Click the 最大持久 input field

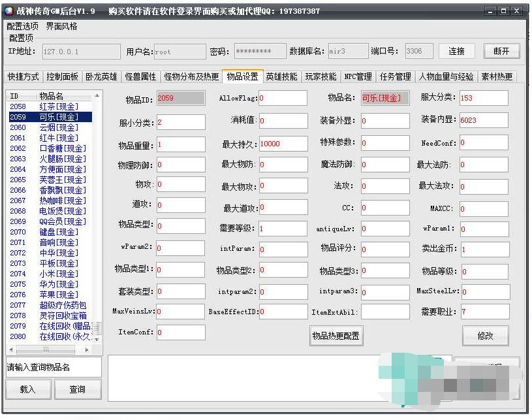(x=282, y=144)
